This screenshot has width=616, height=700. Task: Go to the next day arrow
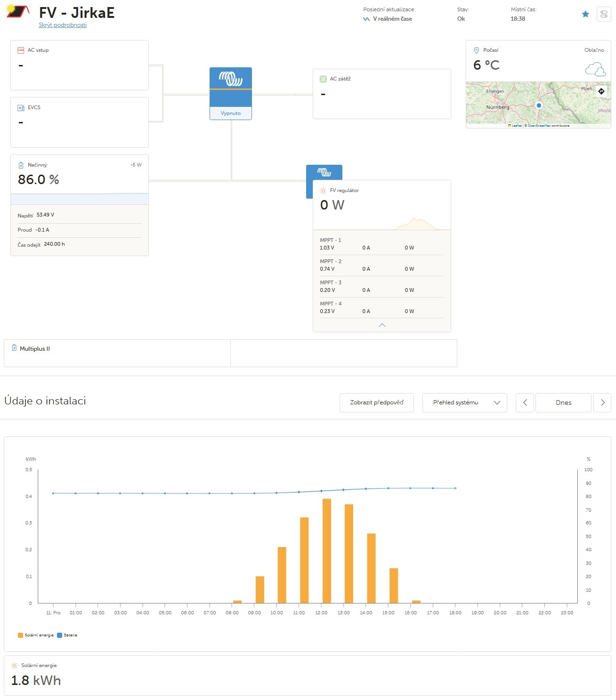point(602,402)
